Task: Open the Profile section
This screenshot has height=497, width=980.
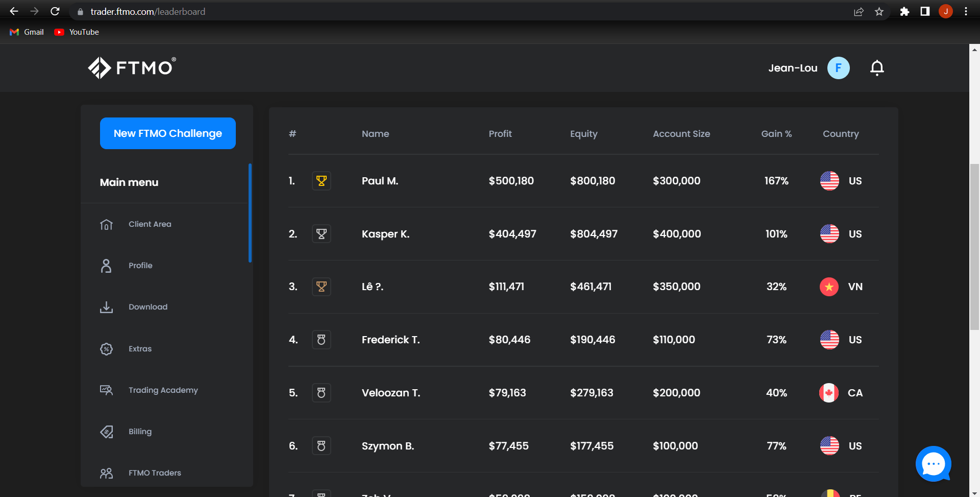Action: tap(140, 265)
